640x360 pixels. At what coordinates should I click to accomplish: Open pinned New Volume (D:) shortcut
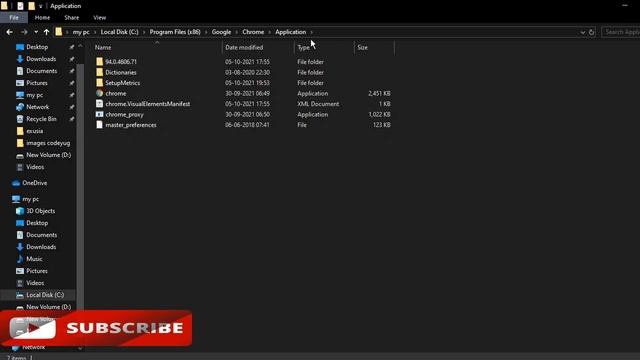click(48, 155)
